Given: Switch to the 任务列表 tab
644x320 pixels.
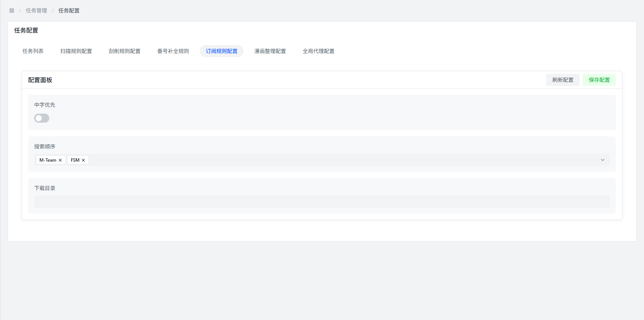Looking at the screenshot, I should pos(33,51).
